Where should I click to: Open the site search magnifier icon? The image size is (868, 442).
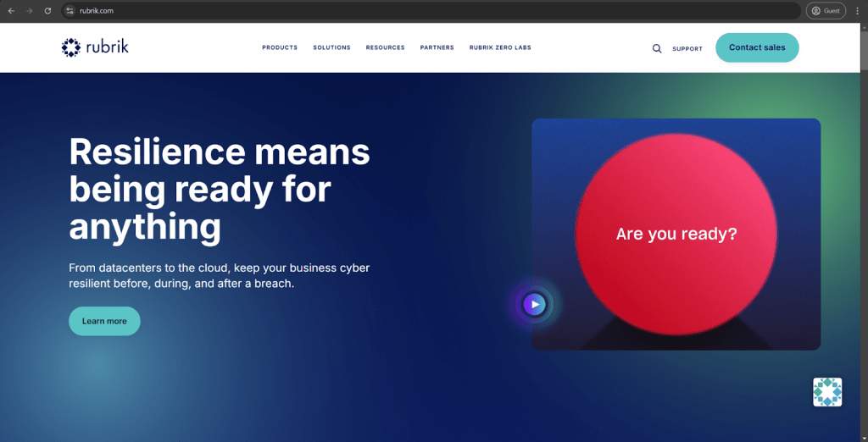tap(657, 48)
